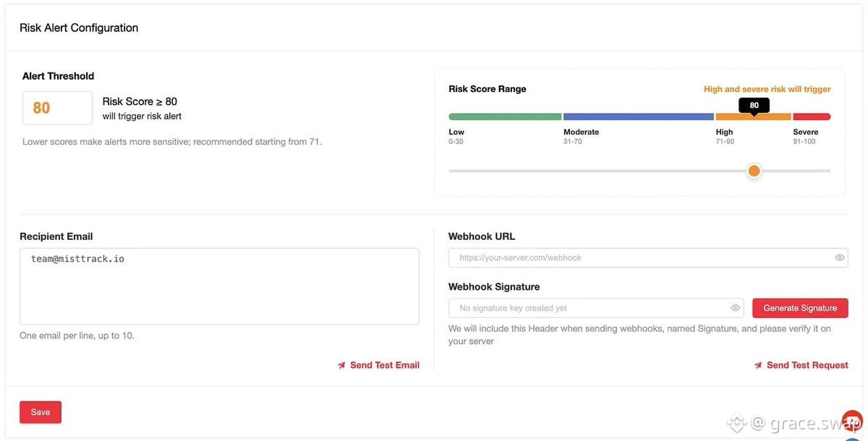Save the risk alert configuration
Image resolution: width=868 pixels, height=441 pixels.
click(41, 412)
